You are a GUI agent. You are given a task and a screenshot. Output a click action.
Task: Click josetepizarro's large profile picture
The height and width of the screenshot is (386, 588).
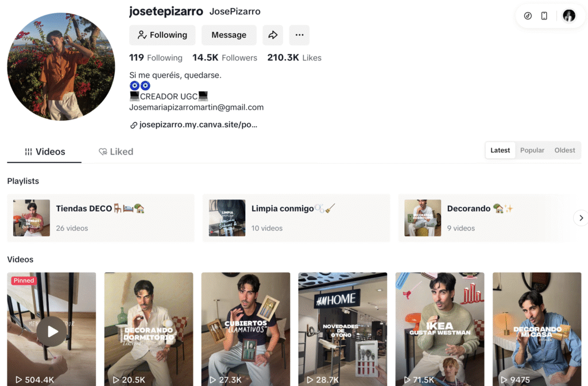click(61, 67)
